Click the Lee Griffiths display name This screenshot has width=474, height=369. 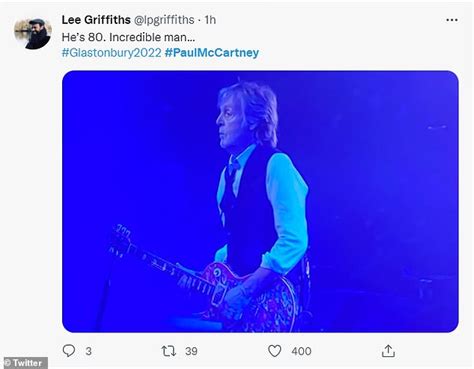pos(96,20)
